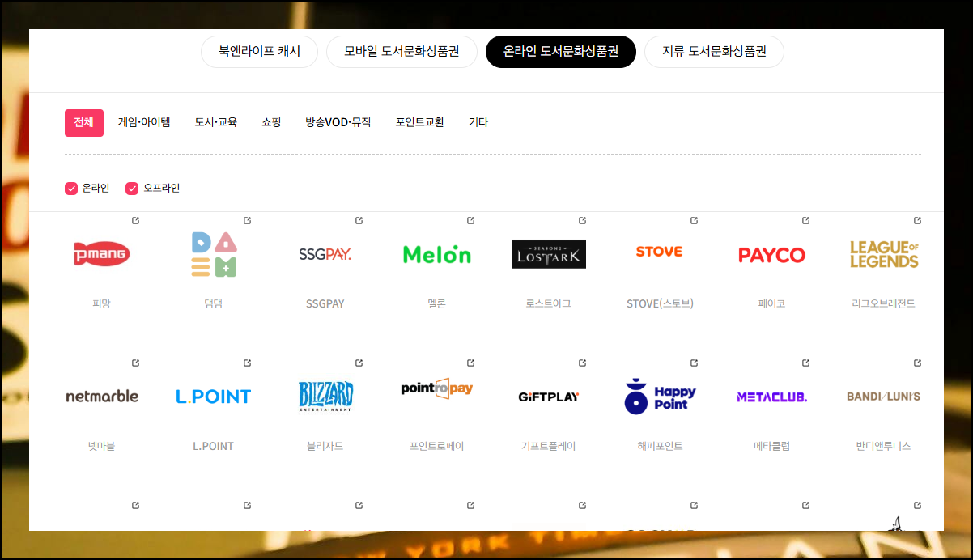Switch to 북앤라이프 캐시 tab

coord(259,52)
